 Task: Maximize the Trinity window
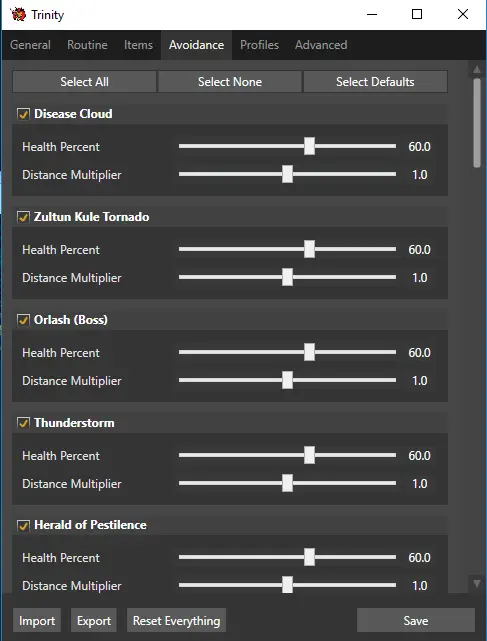pos(417,14)
